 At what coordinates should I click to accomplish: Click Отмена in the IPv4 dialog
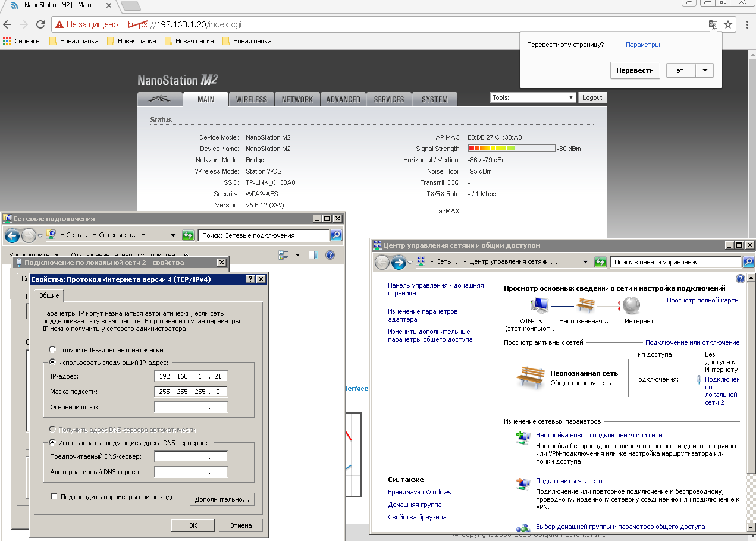coord(241,525)
